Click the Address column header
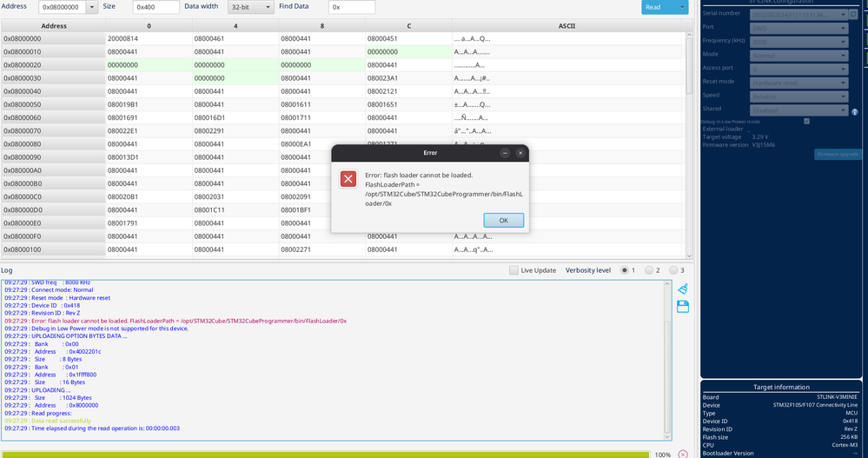Image resolution: width=868 pixels, height=458 pixels. click(x=54, y=25)
